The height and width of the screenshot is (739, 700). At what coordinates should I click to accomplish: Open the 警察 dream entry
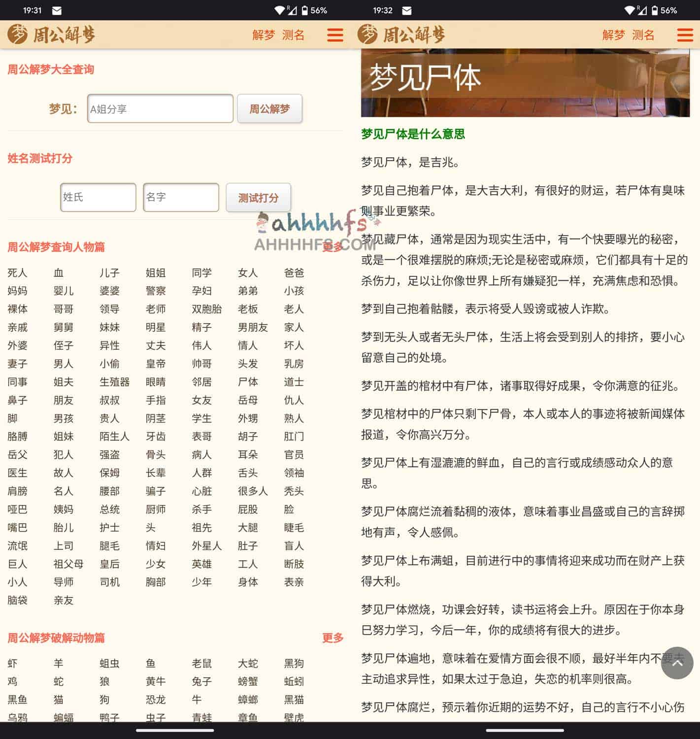(156, 291)
